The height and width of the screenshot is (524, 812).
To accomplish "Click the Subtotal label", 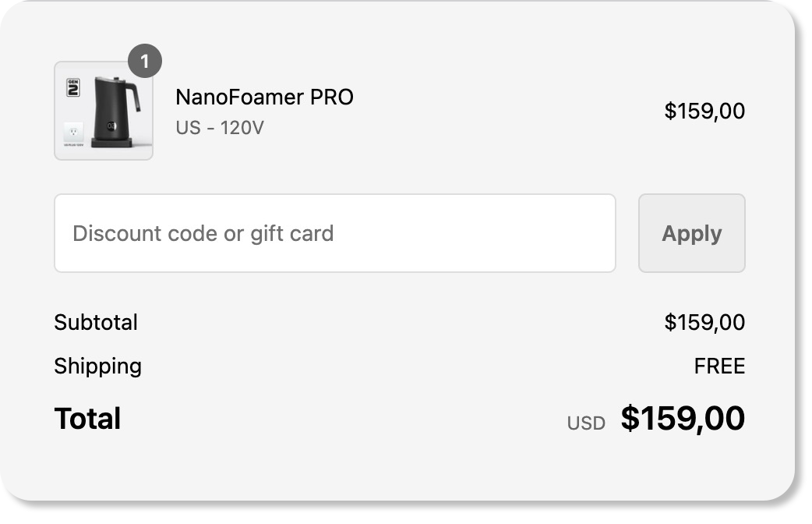I will [x=96, y=322].
